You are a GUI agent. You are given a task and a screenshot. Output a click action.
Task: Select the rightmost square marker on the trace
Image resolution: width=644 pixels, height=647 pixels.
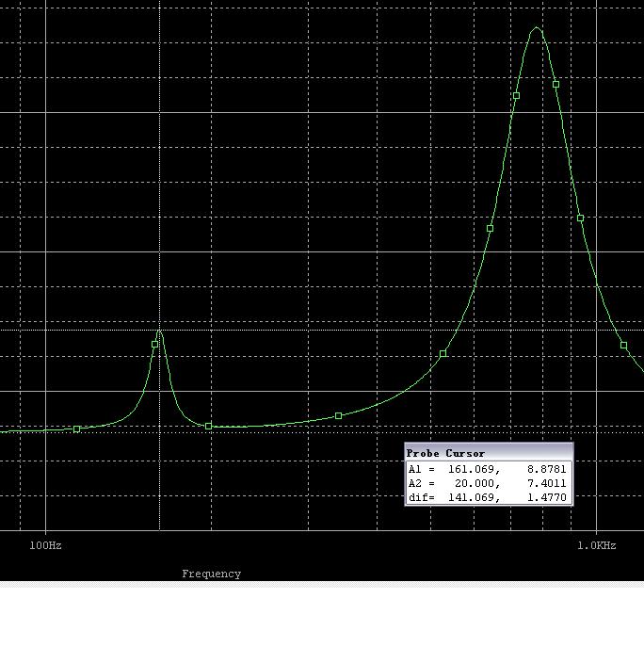tap(624, 346)
